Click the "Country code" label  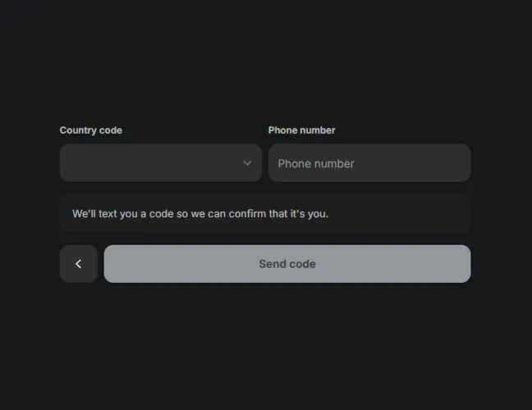point(91,130)
